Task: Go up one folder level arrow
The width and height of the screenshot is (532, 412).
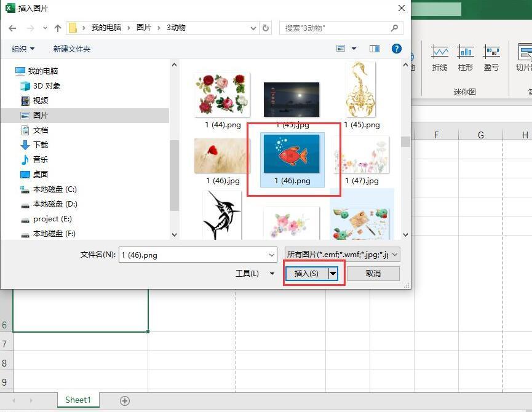Action: [x=58, y=28]
